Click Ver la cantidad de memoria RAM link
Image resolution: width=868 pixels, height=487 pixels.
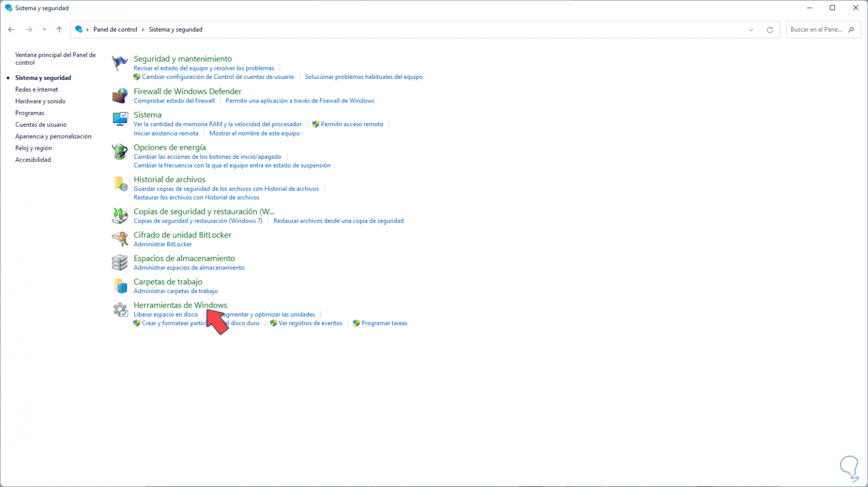tap(218, 124)
